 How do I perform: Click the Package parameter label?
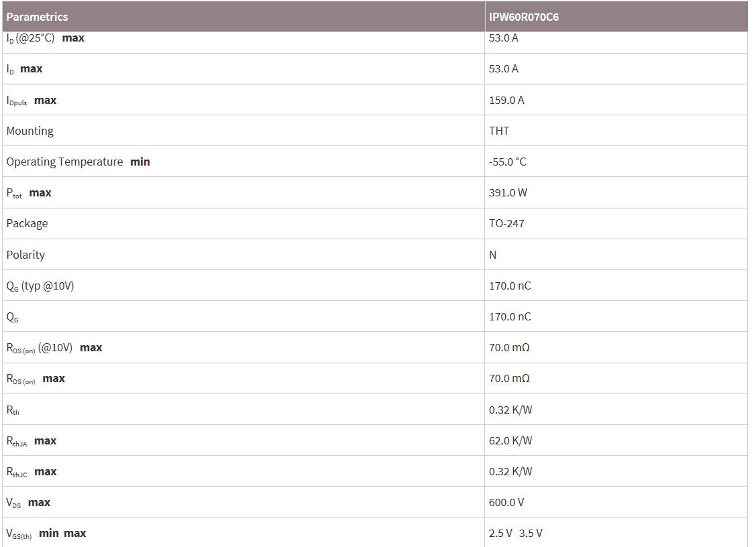(27, 223)
